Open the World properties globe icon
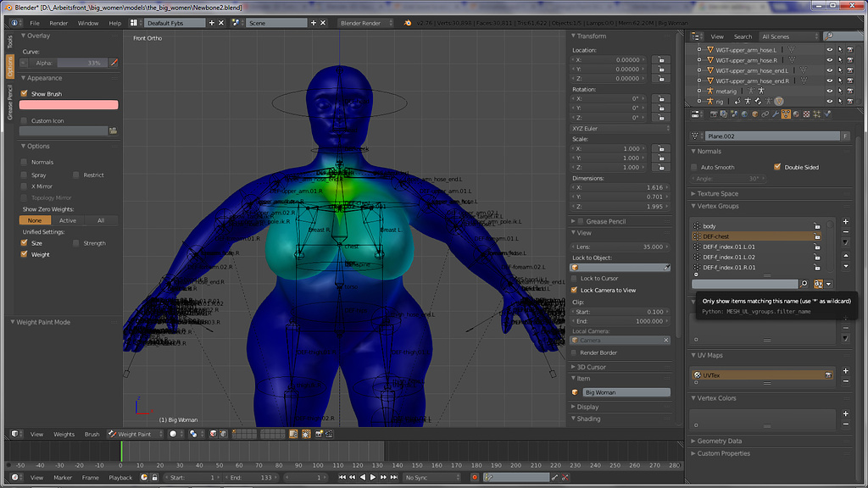This screenshot has height=488, width=868. click(744, 114)
